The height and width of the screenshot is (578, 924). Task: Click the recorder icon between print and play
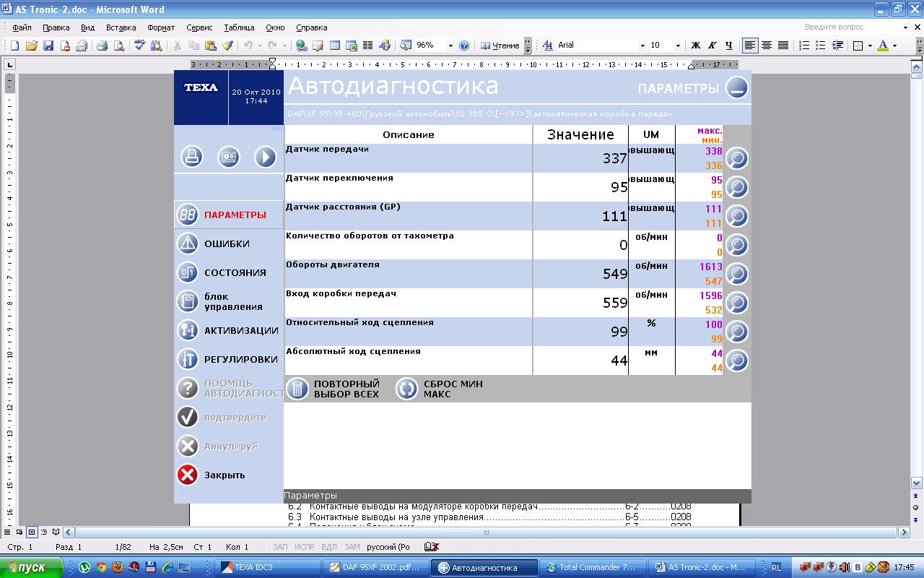(229, 157)
